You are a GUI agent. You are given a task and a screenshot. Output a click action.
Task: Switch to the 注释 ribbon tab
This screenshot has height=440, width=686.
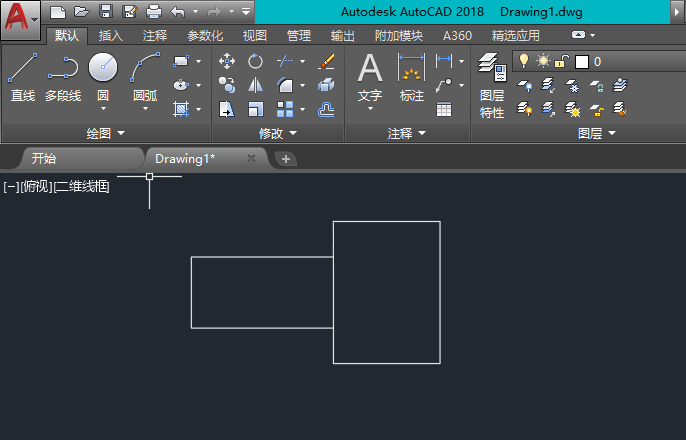[x=155, y=35]
